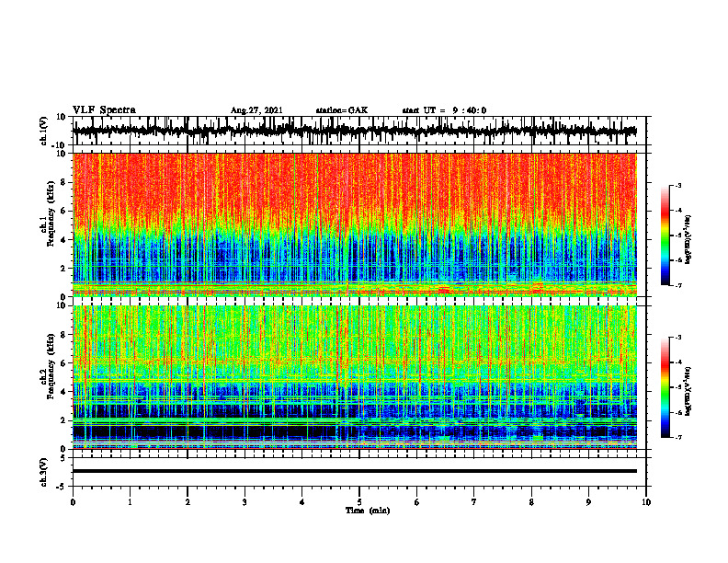This screenshot has height=563, width=728.
Task: Click the '-3' label on ch.2 color bar
Action: tap(678, 338)
